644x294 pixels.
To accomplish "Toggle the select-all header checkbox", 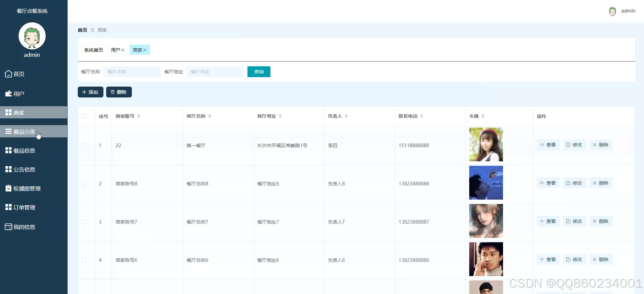I will pyautogui.click(x=84, y=116).
